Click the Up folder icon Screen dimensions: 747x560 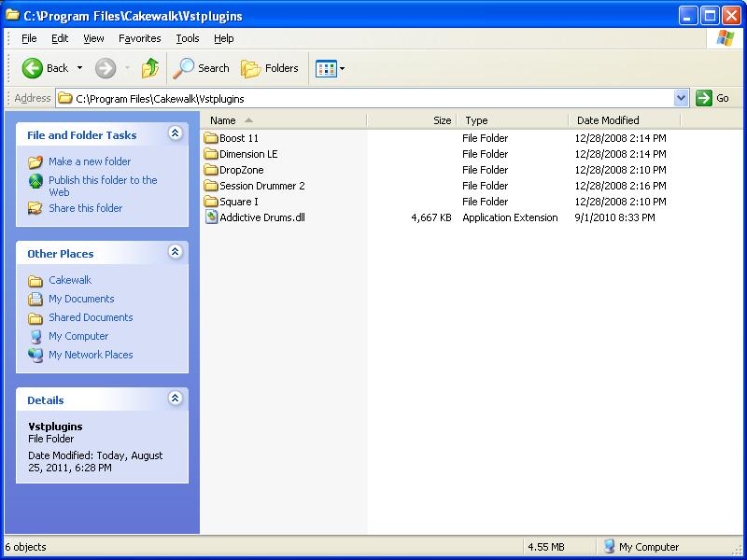[x=150, y=68]
